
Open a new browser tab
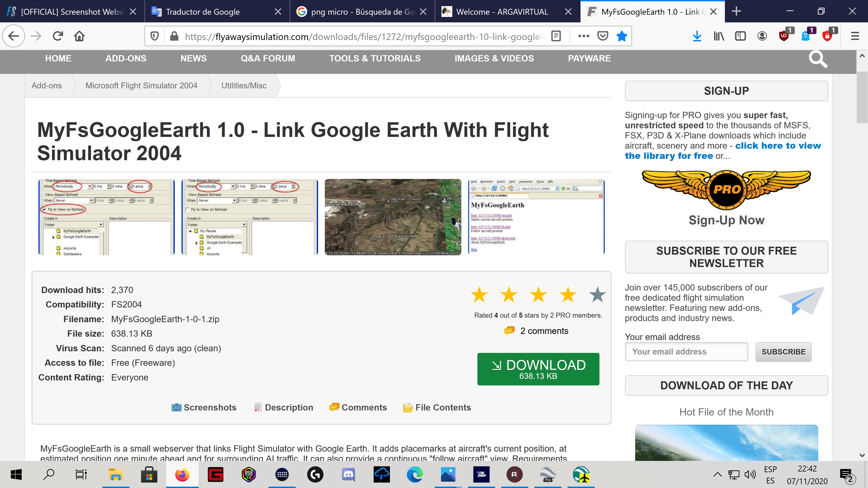(x=736, y=12)
